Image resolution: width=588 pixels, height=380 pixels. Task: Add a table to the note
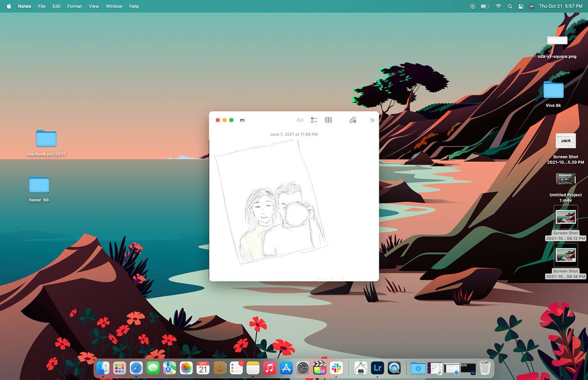[x=328, y=120]
